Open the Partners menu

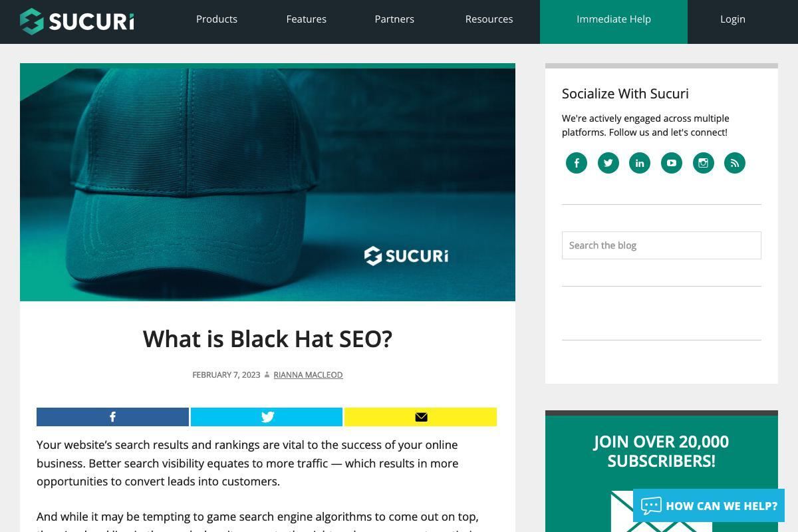[x=394, y=19]
